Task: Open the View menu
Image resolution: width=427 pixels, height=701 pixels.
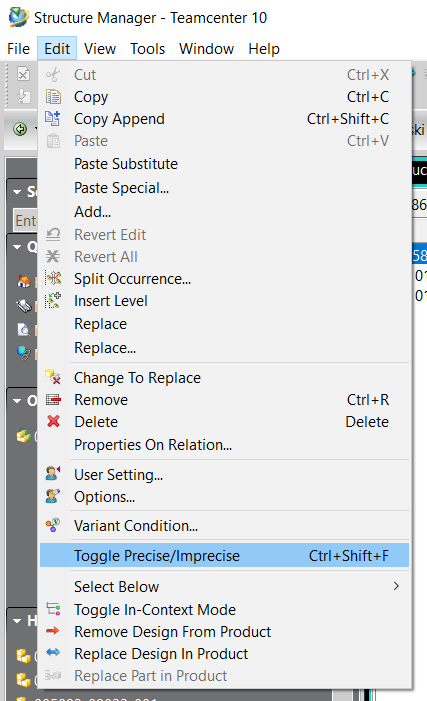Action: coord(100,48)
